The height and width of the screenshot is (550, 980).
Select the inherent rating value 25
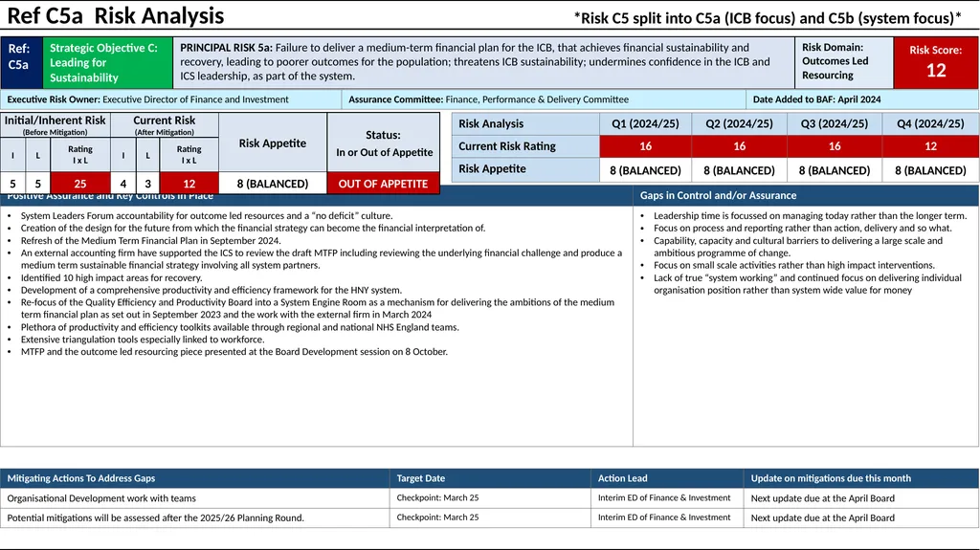80,184
